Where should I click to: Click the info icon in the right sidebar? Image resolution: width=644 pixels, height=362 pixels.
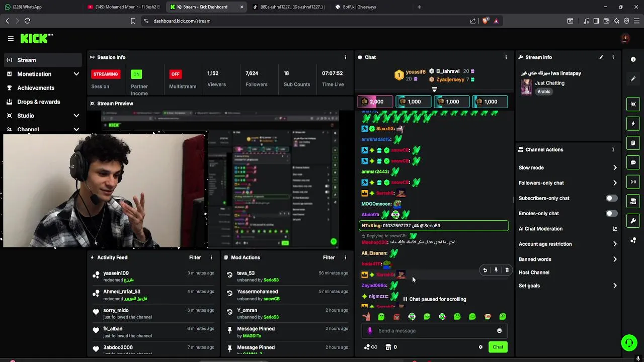coord(633,59)
